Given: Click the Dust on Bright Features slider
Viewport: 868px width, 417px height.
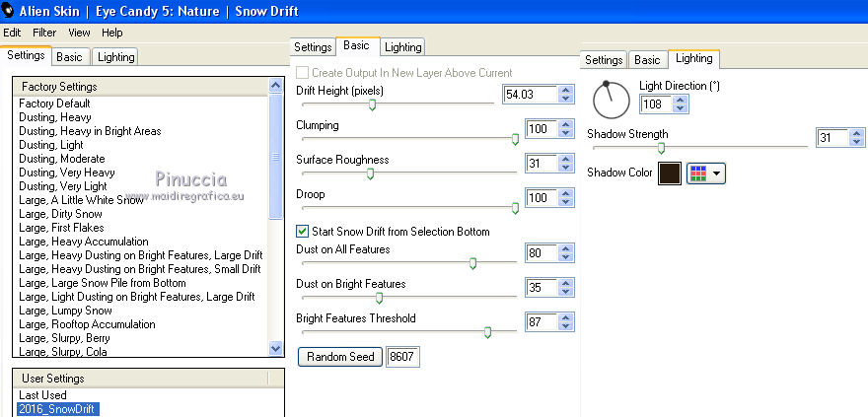Looking at the screenshot, I should (x=379, y=298).
